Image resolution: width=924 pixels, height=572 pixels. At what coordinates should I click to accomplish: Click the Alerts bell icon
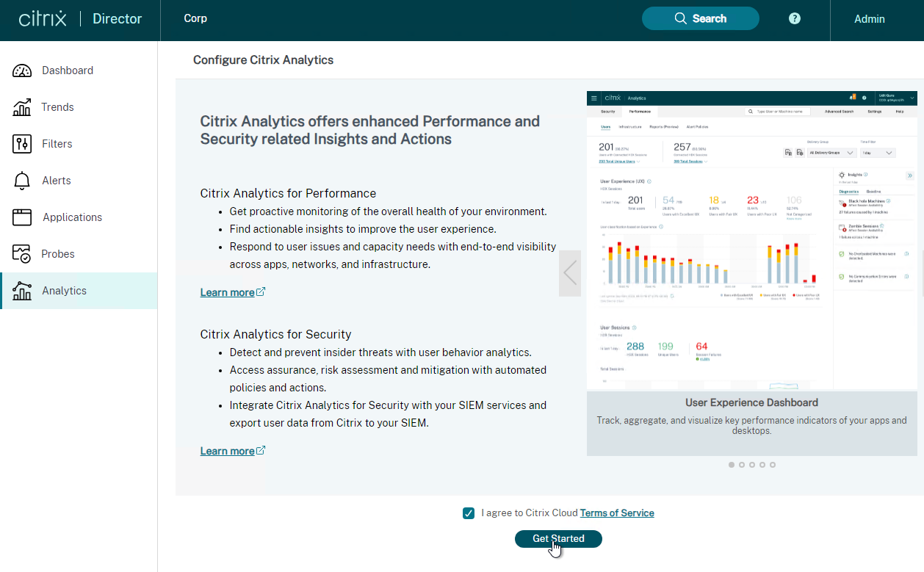coord(22,181)
